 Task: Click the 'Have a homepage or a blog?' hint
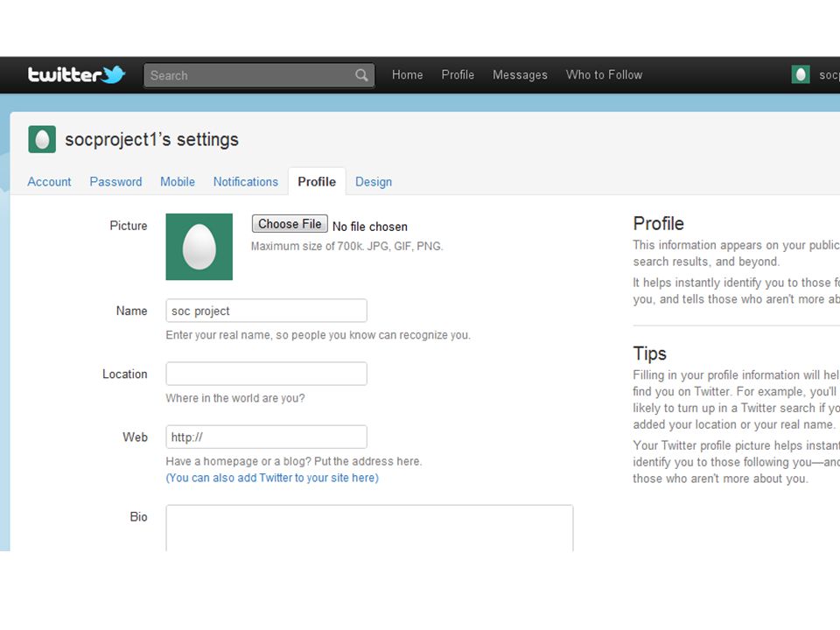pyautogui.click(x=294, y=461)
